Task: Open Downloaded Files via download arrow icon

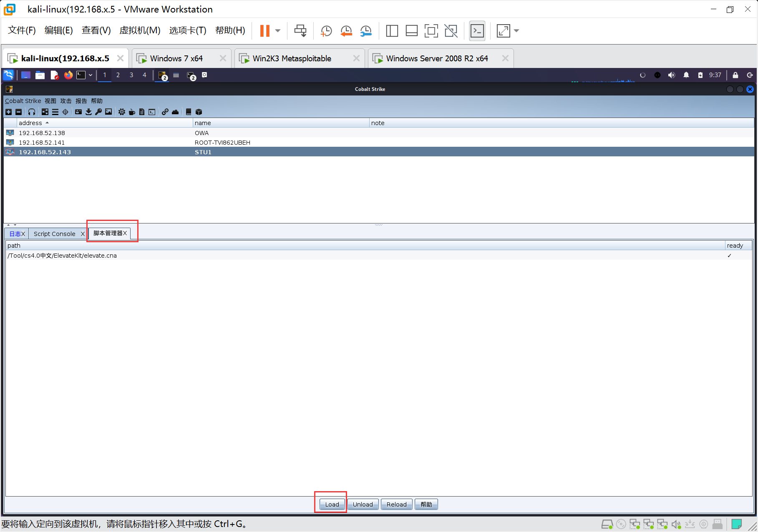Action: click(88, 112)
